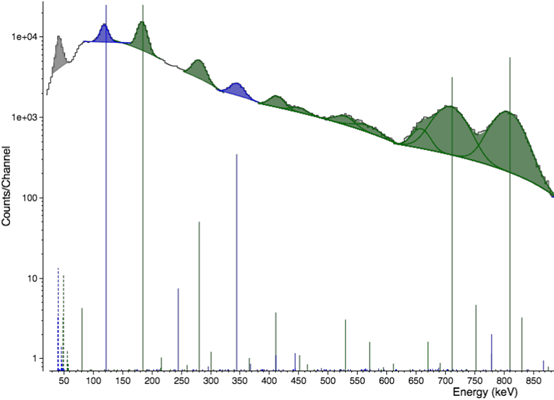This screenshot has height=400, width=554.
Task: Select the blue fitted peak at 122 keV
Action: click(104, 35)
